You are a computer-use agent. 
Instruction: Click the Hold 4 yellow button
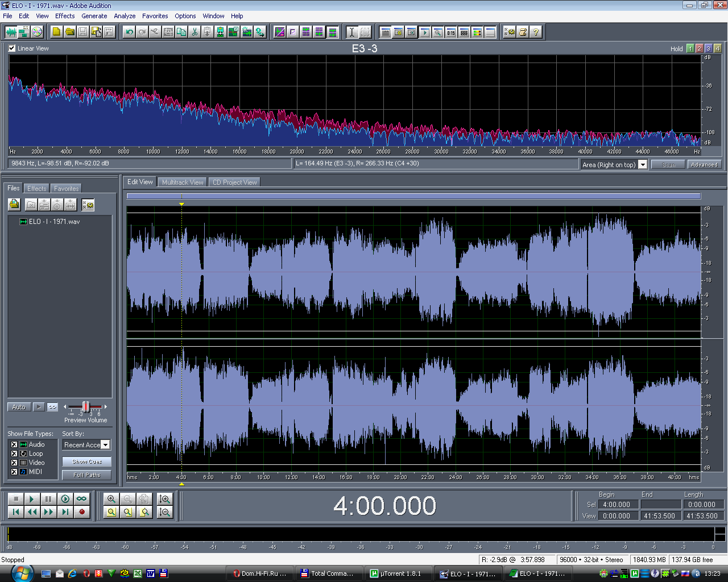(717, 48)
